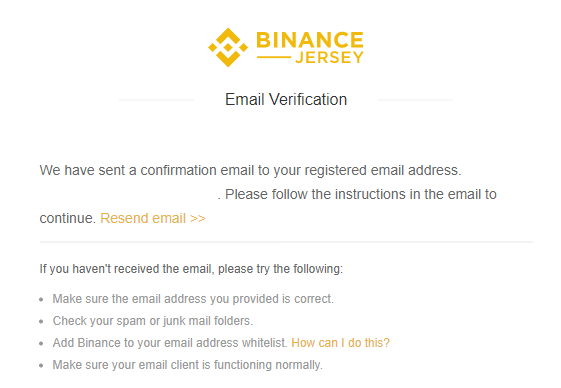Click the yellow line beside JERSEY
This screenshot has width=561, height=388.
point(274,57)
